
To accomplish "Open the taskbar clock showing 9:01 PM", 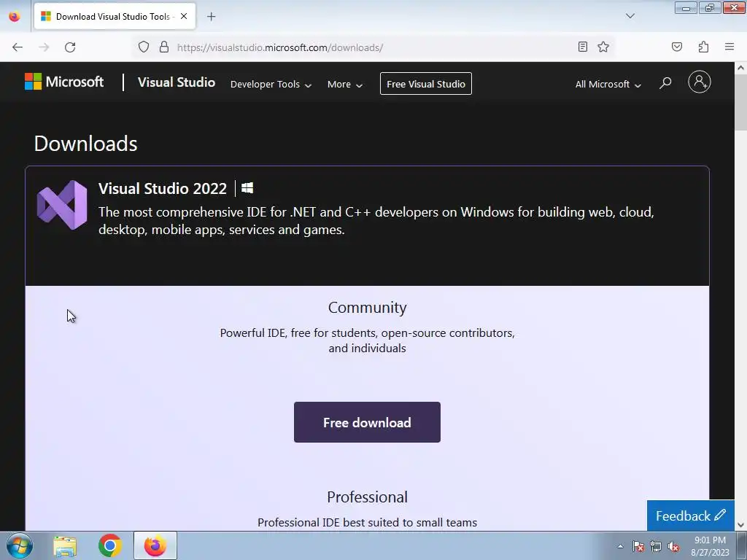I will point(710,540).
